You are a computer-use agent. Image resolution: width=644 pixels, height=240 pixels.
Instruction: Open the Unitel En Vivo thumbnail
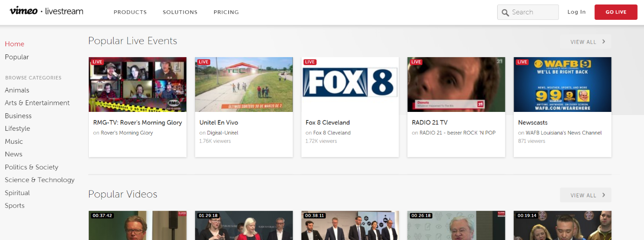tap(244, 84)
